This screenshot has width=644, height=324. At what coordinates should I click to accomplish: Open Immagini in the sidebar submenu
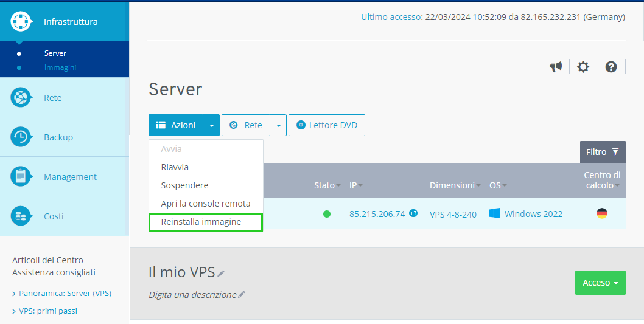point(60,67)
